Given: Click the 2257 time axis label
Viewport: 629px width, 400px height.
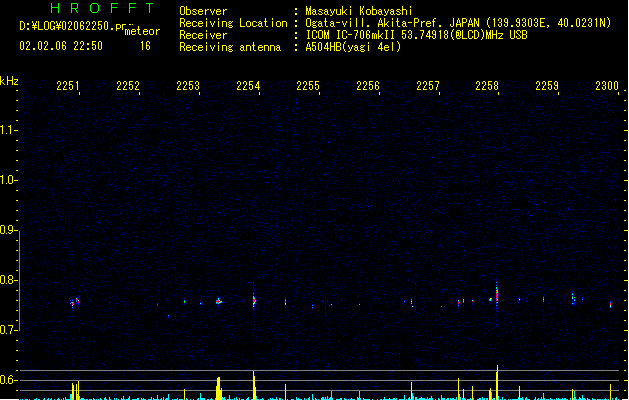Looking at the screenshot, I should 428,86.
